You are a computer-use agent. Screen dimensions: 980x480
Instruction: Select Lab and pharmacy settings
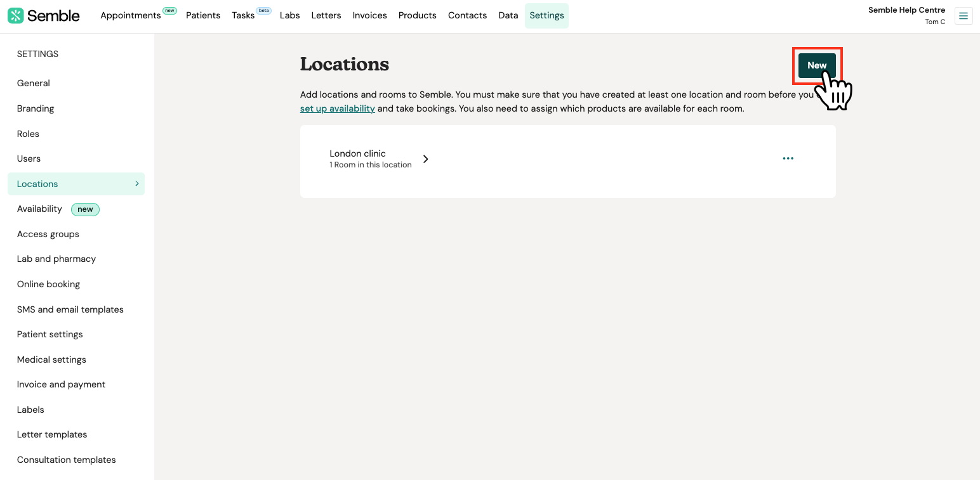tap(56, 259)
